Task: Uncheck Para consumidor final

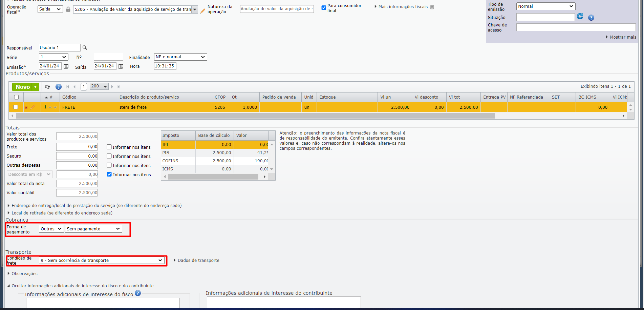Action: click(x=324, y=7)
